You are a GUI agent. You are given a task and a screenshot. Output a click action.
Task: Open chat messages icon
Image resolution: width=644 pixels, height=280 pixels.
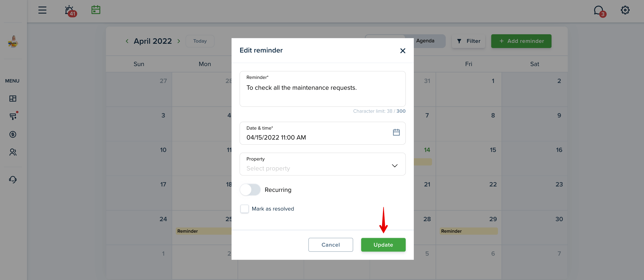[x=599, y=11]
